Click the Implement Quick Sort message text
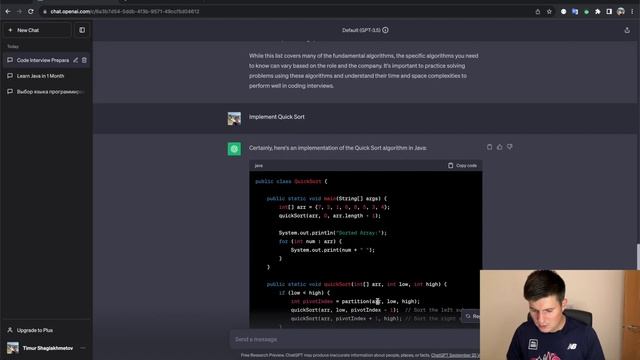Viewport: 640px width, 360px height. (277, 117)
